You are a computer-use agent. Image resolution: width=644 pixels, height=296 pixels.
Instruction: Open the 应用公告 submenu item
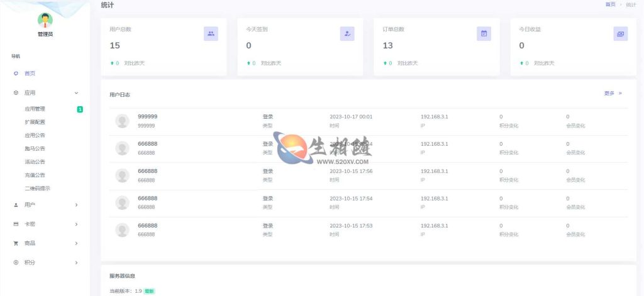tap(35, 135)
